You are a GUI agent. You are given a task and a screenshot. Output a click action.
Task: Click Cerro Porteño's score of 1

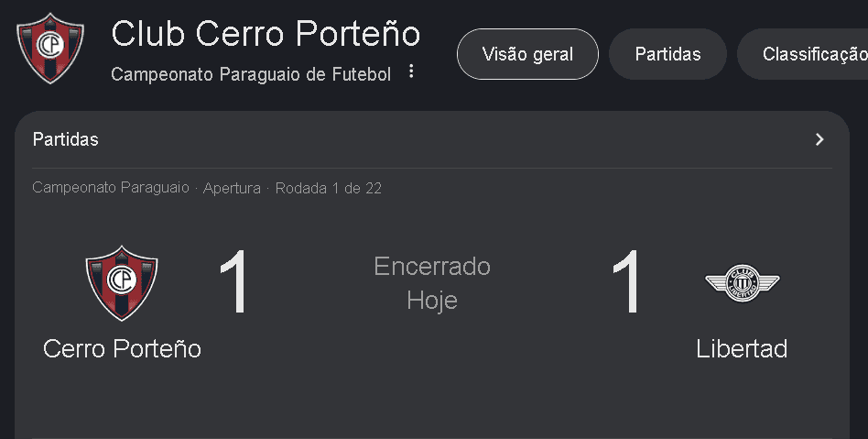[x=233, y=284]
